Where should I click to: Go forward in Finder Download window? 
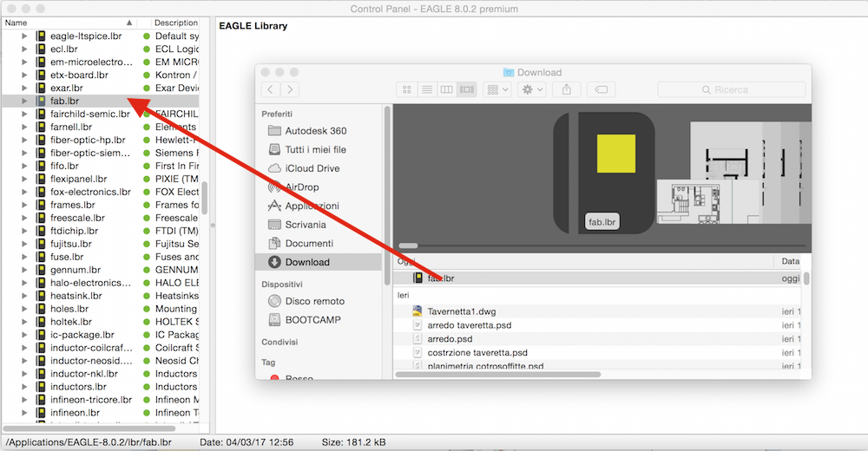tap(290, 89)
